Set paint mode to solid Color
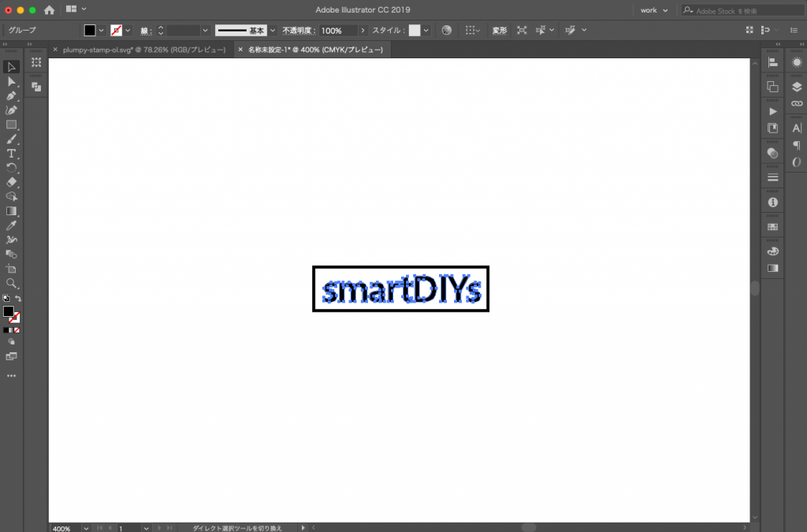 (x=6, y=330)
